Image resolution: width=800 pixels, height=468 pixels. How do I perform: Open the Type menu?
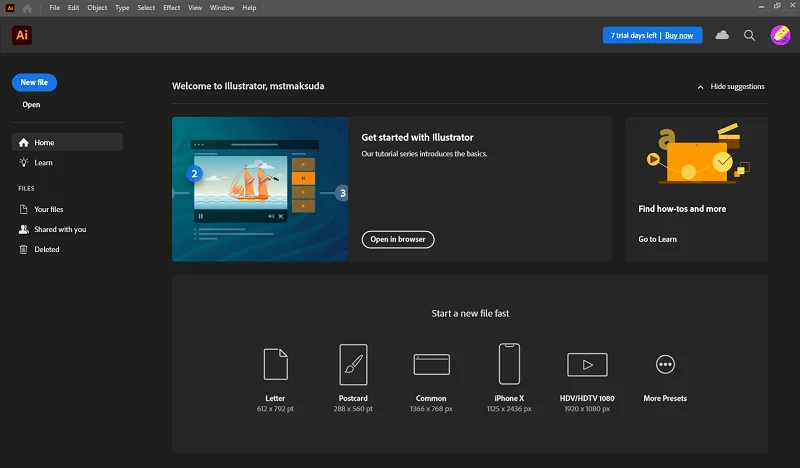[122, 8]
